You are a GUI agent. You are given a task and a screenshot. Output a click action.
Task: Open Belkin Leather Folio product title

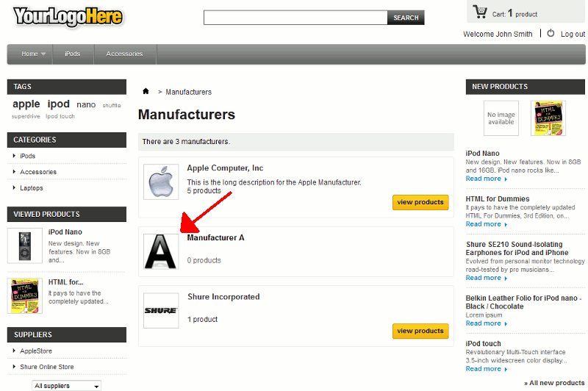pos(523,302)
